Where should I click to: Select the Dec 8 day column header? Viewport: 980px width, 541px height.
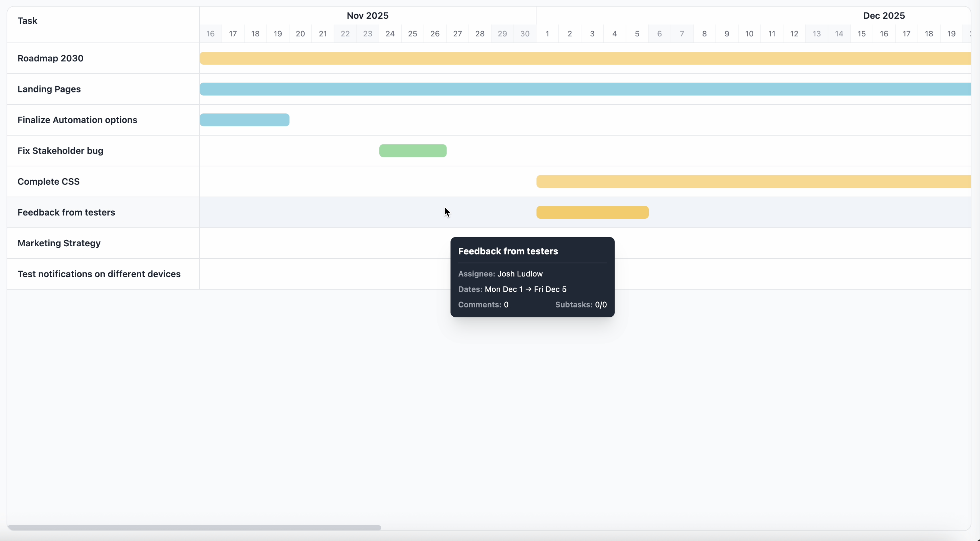[x=704, y=34]
